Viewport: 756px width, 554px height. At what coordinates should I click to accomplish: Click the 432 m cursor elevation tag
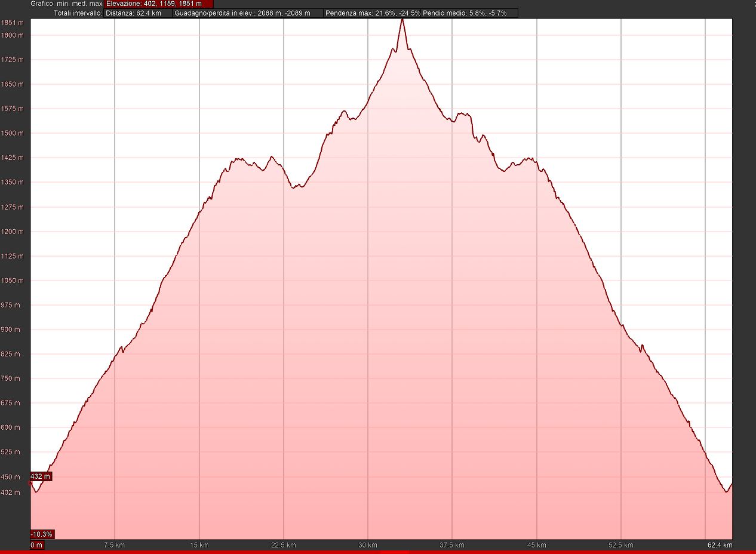[x=41, y=476]
